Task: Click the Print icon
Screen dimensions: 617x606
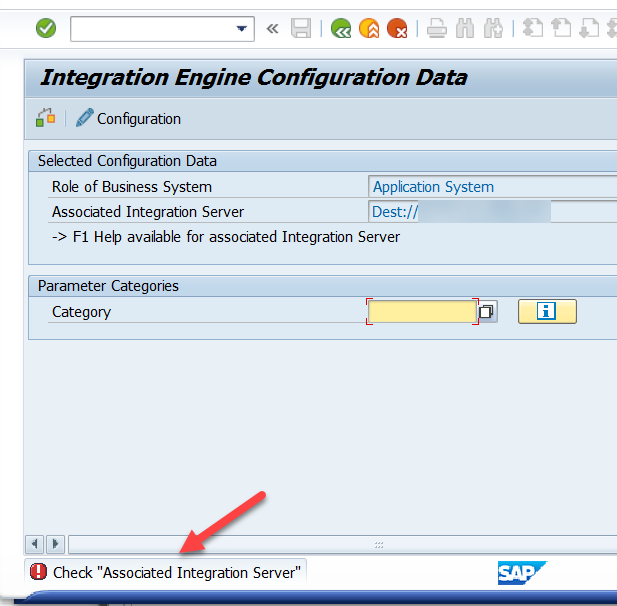Action: pos(437,28)
